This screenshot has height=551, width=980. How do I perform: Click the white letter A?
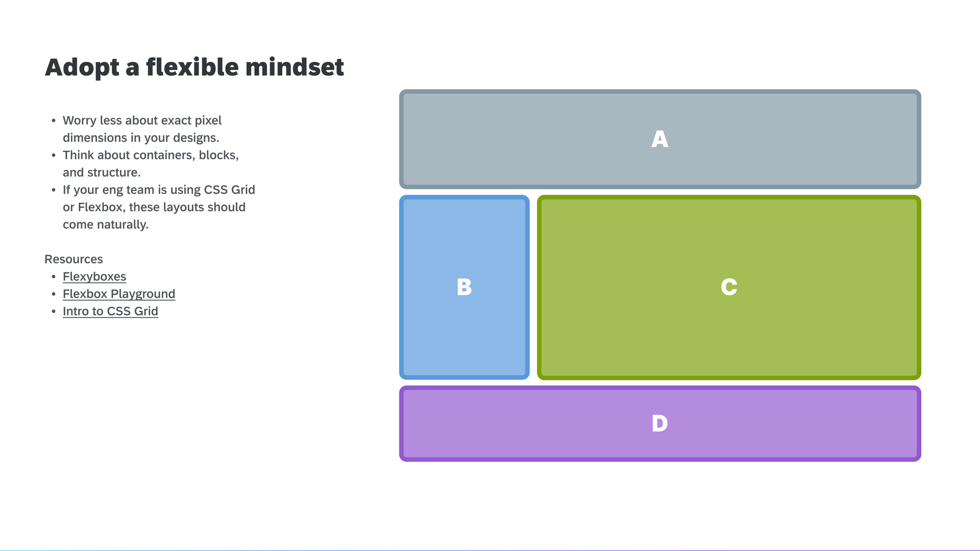660,139
